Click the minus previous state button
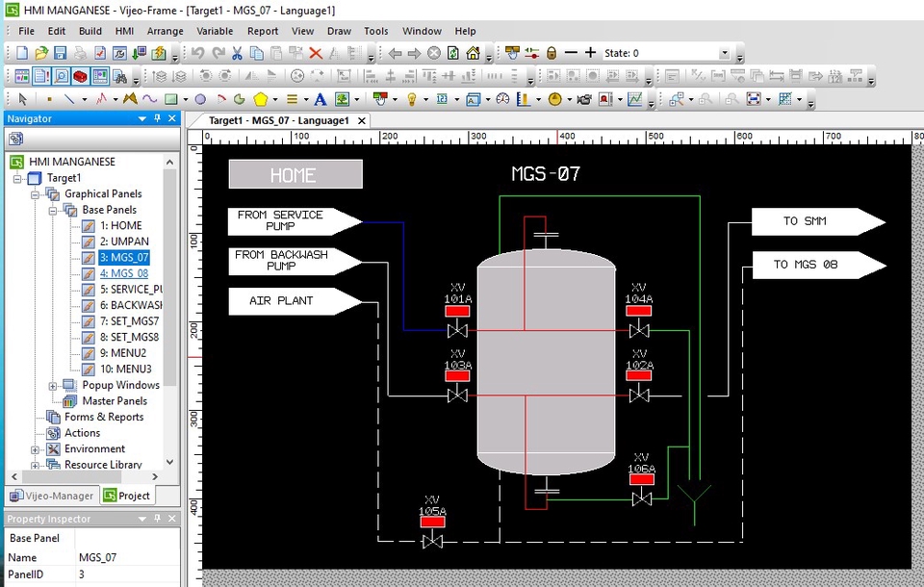 (571, 53)
